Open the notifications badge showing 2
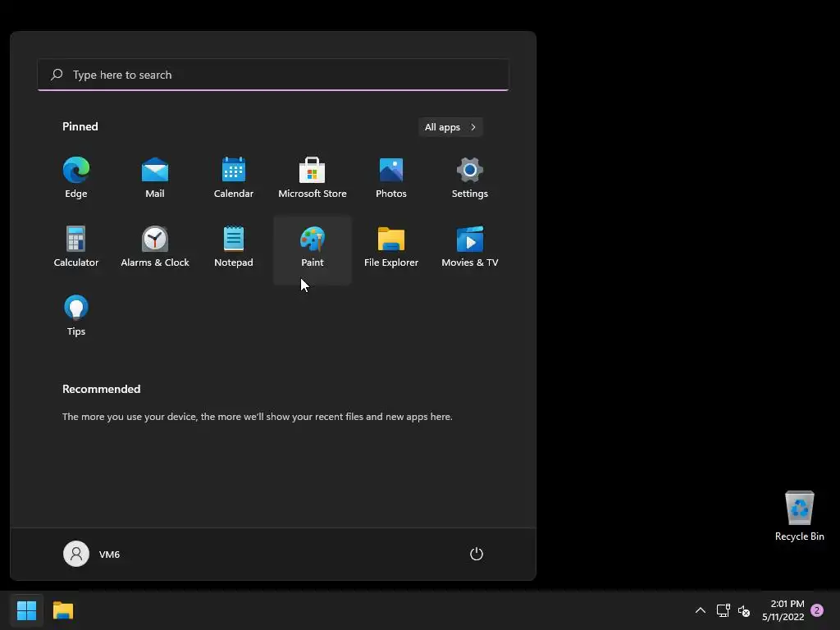The image size is (840, 630). 817,610
